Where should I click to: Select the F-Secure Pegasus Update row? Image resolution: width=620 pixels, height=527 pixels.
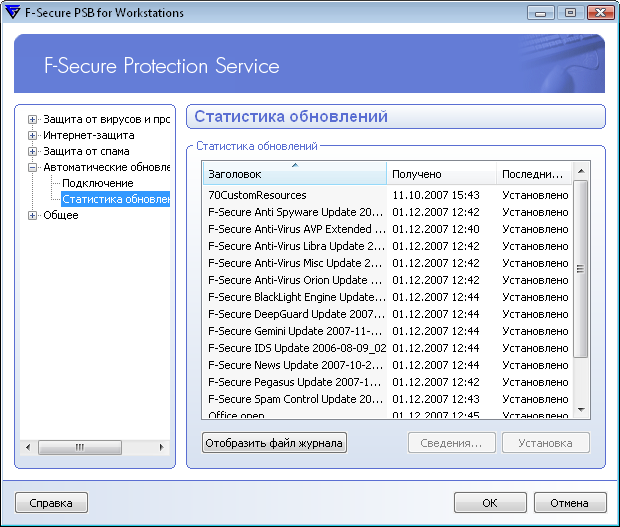pos(388,382)
